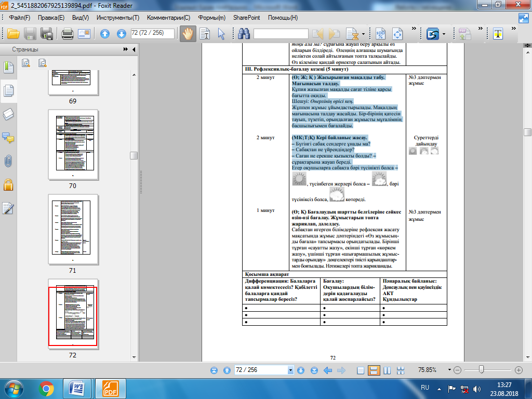The image size is (532, 399).
Task: Jump to first page in status bar
Action: [214, 370]
